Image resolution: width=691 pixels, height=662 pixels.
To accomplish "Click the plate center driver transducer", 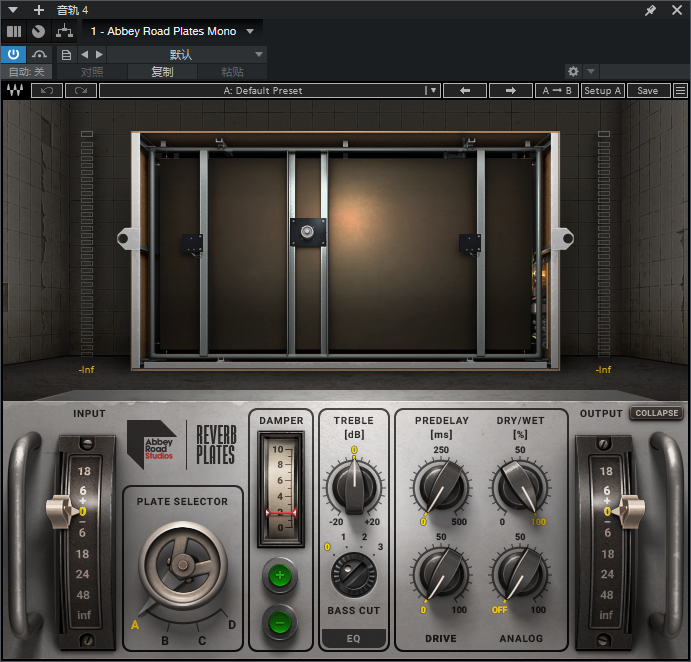I will (x=308, y=232).
